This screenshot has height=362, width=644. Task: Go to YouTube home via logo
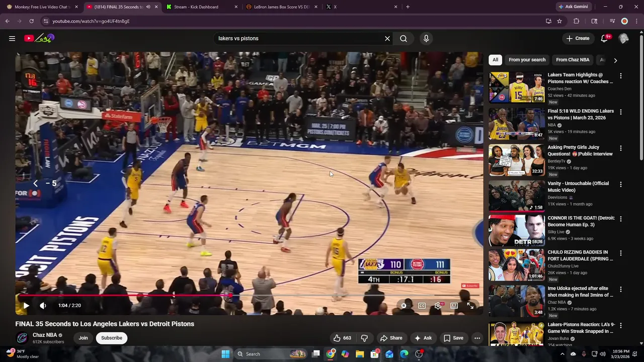39,38
